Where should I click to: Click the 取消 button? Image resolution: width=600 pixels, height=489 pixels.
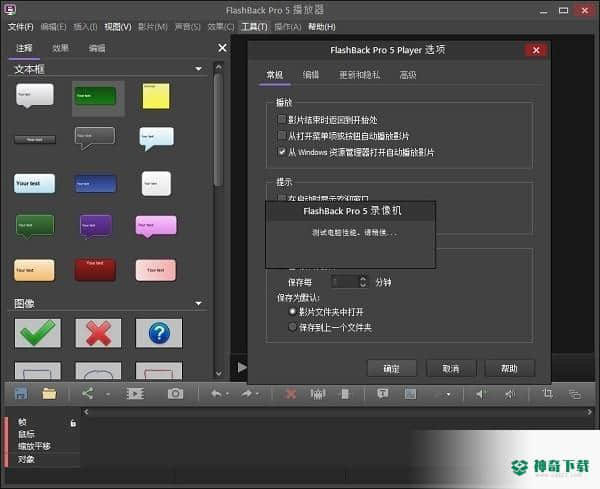pos(451,368)
